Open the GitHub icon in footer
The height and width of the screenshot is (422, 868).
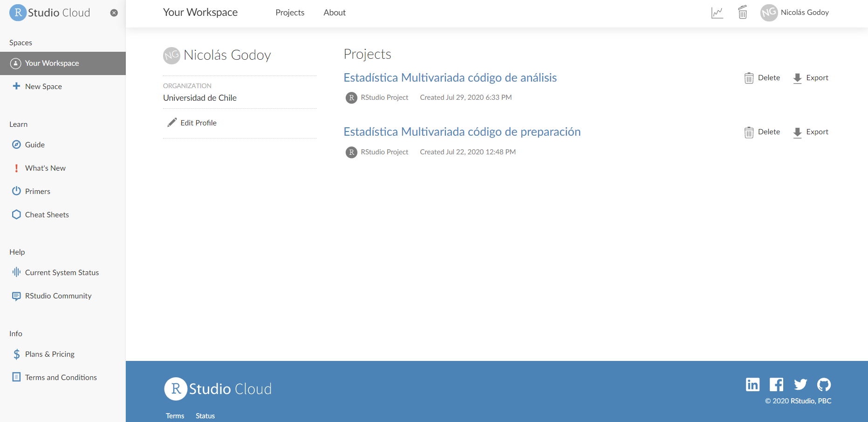point(824,384)
